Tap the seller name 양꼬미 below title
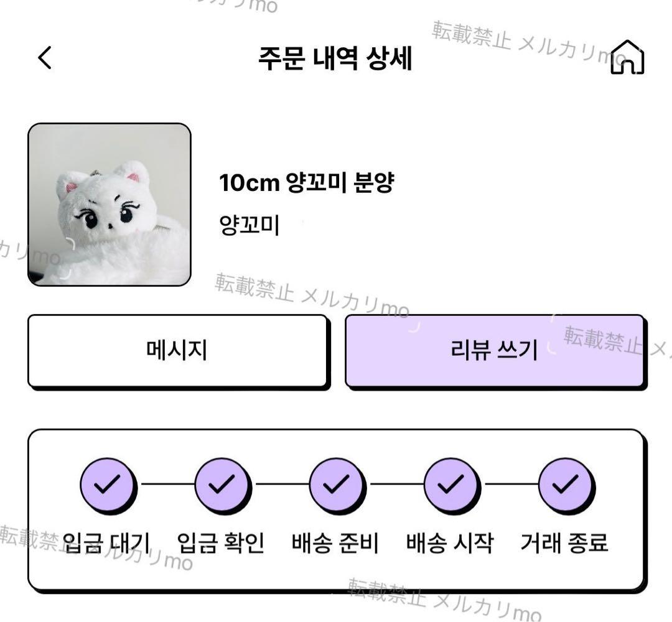 (x=250, y=225)
